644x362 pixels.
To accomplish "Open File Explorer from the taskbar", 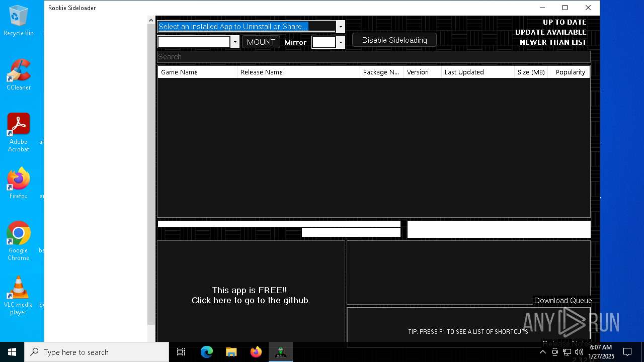I will click(x=231, y=352).
